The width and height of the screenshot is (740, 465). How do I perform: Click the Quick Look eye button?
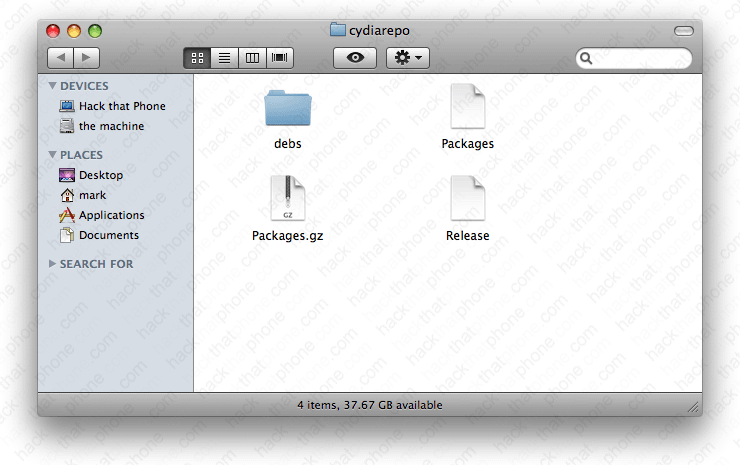(x=355, y=58)
